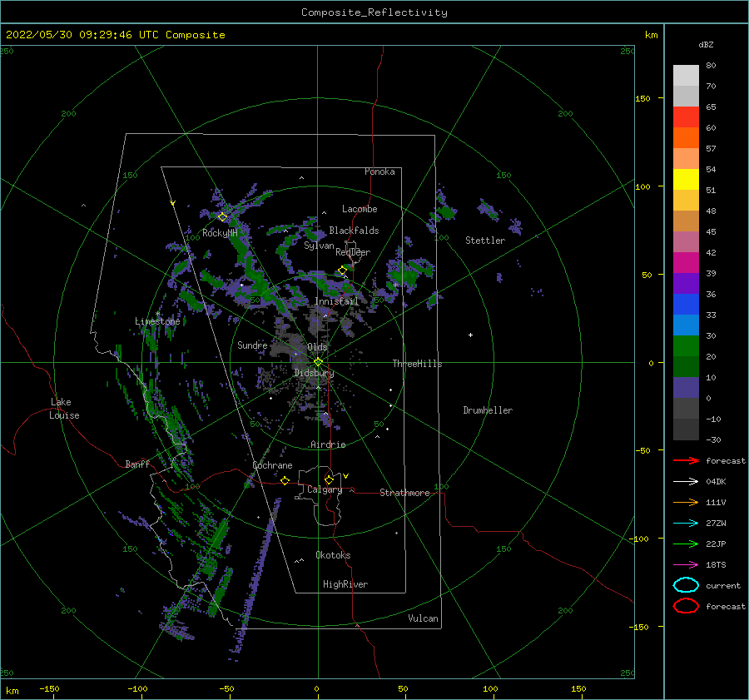Click the yellow diamond marker near RedDeer
749x700 pixels.
pos(343,271)
